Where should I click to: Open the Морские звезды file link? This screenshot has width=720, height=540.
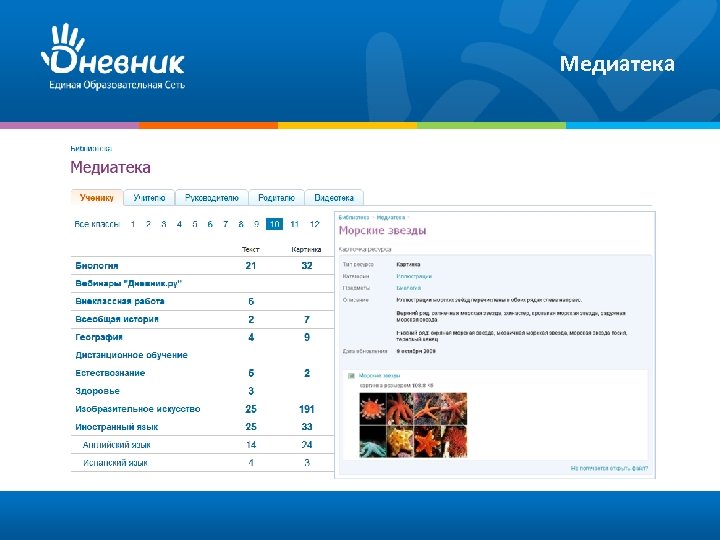tap(379, 376)
